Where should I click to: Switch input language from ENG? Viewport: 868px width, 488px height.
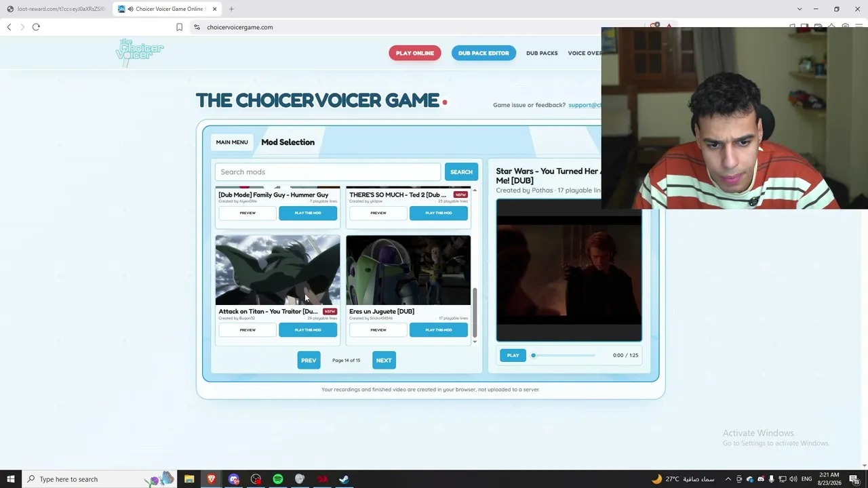tap(807, 479)
